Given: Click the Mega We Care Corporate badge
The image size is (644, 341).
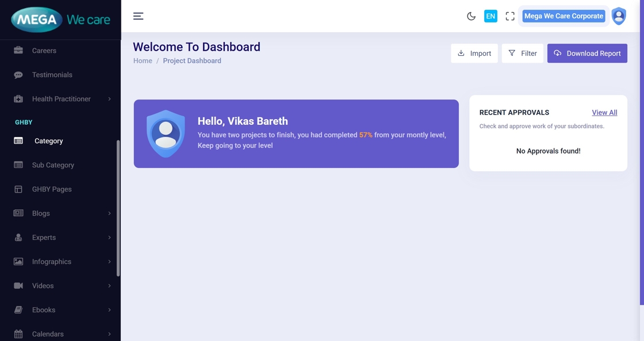Looking at the screenshot, I should pyautogui.click(x=563, y=16).
